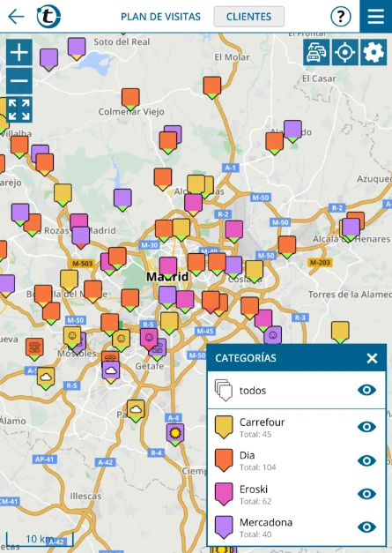Viewport: 392px width, 553px height.
Task: Click the todos stacked pins icon
Action: [223, 390]
